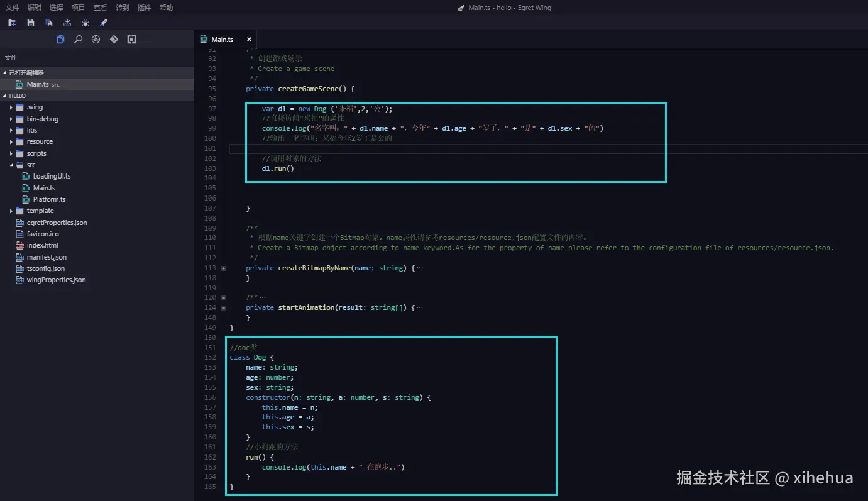This screenshot has height=501, width=868.
Task: Open the Search sidebar view
Action: coord(78,40)
